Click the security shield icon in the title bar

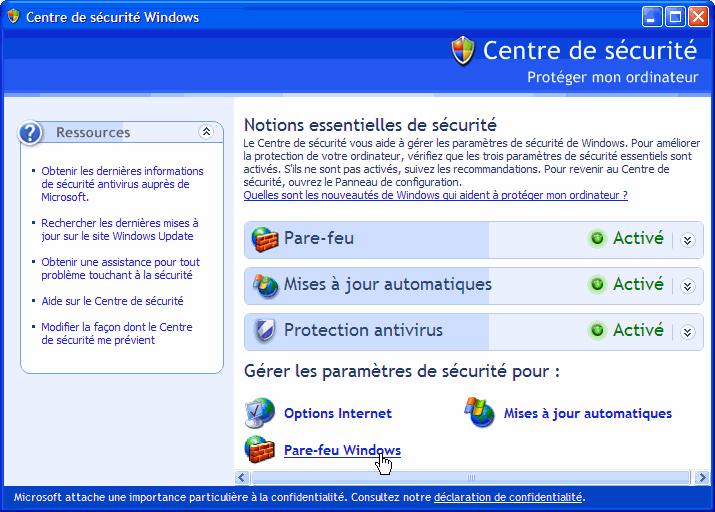point(14,16)
